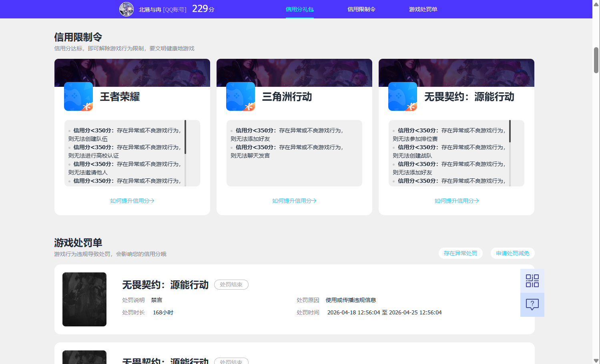The width and height of the screenshot is (600, 364).
Task: Click the 王者荣耀 restriction list scrollbar
Action: click(x=185, y=137)
